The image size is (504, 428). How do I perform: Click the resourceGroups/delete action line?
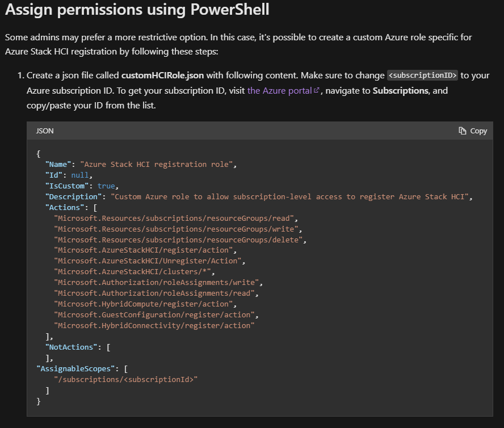178,240
